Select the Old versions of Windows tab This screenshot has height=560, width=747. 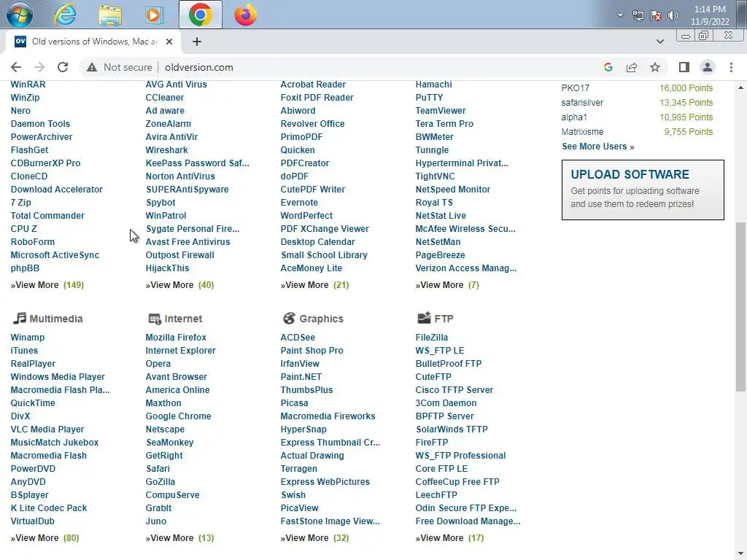tap(93, 42)
